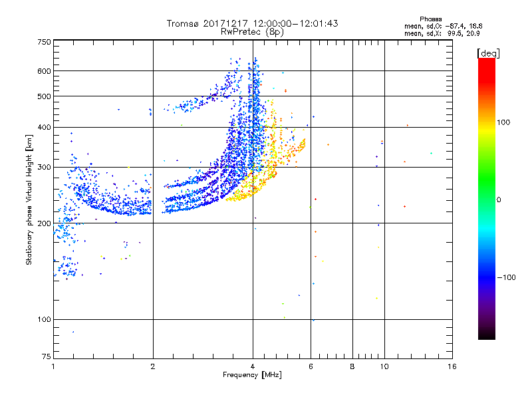Image resolution: width=532 pixels, height=399 pixels.
Task: Click the y-axis label '400'
Action: click(x=44, y=128)
